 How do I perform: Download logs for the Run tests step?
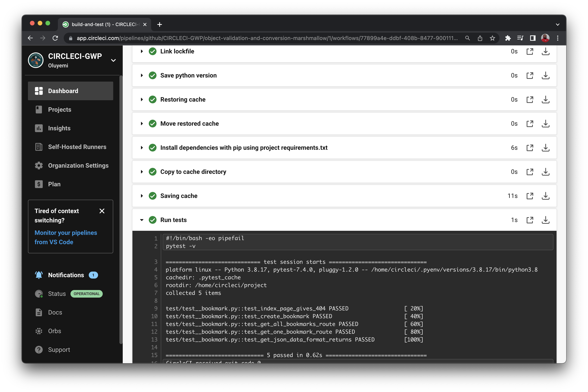[546, 220]
